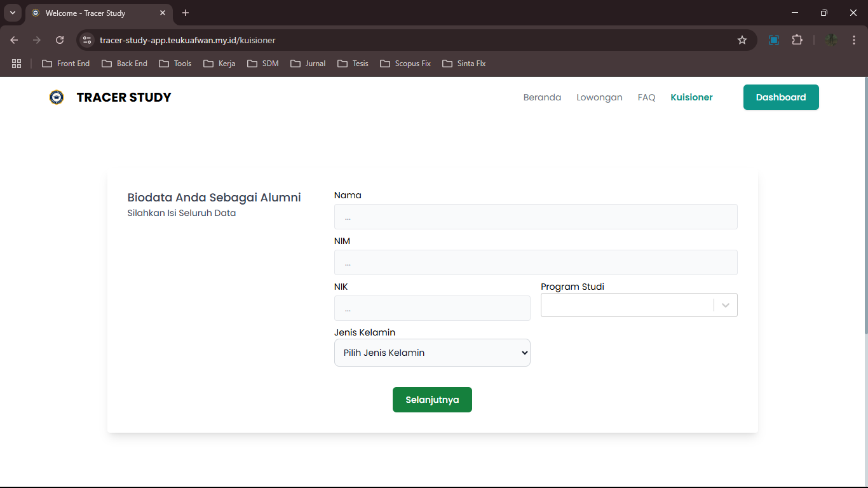The height and width of the screenshot is (488, 868).
Task: Go to Beranda in the navbar
Action: click(x=542, y=97)
